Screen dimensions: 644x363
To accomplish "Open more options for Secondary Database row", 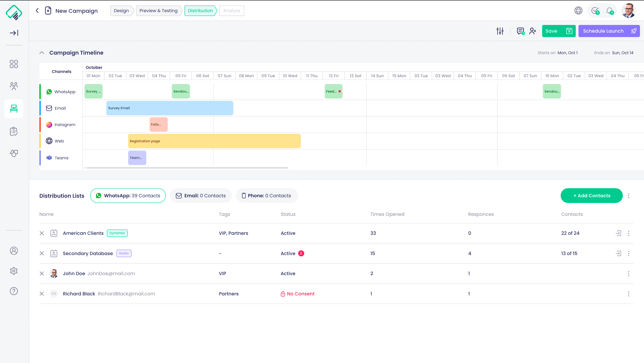I will 628,253.
